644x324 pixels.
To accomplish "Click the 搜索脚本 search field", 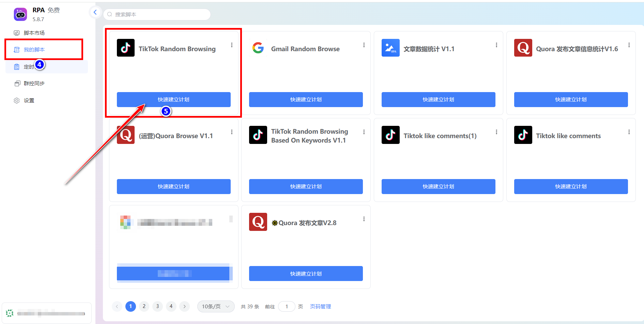I will (x=157, y=14).
